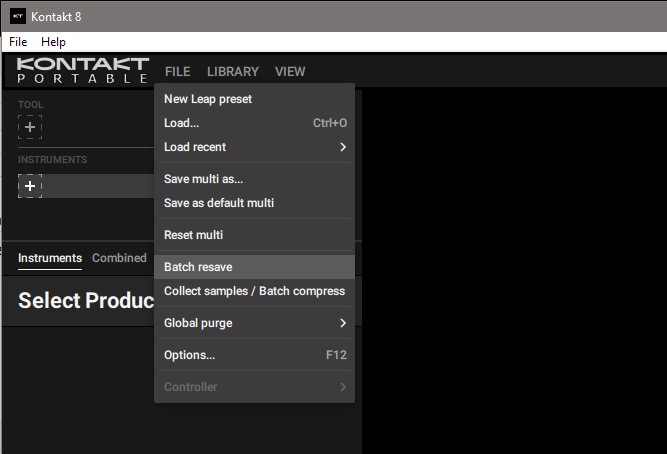Click the Kontakt 8 title bar icon

(x=18, y=17)
